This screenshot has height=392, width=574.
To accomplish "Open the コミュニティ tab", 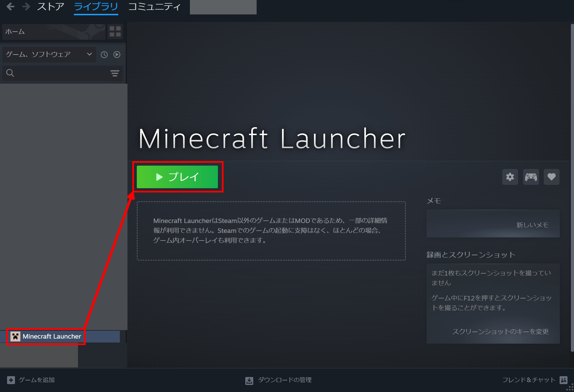I will (x=154, y=6).
